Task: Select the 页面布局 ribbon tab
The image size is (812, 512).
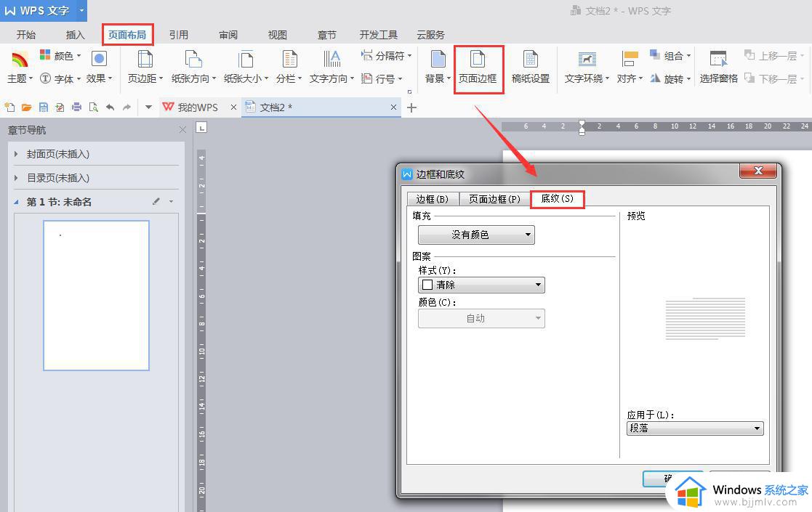Action: tap(127, 35)
